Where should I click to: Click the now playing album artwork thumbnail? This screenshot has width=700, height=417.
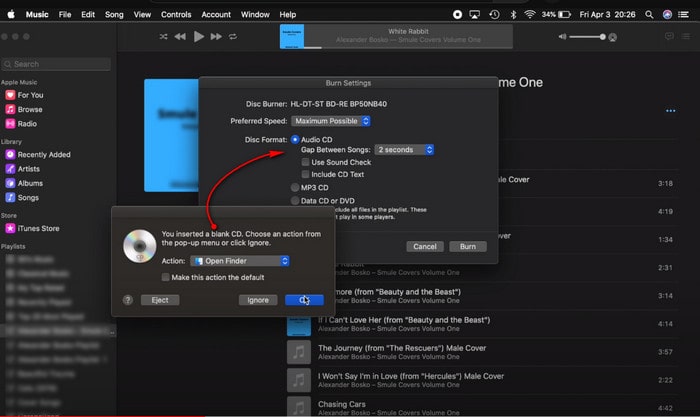pyautogui.click(x=292, y=36)
